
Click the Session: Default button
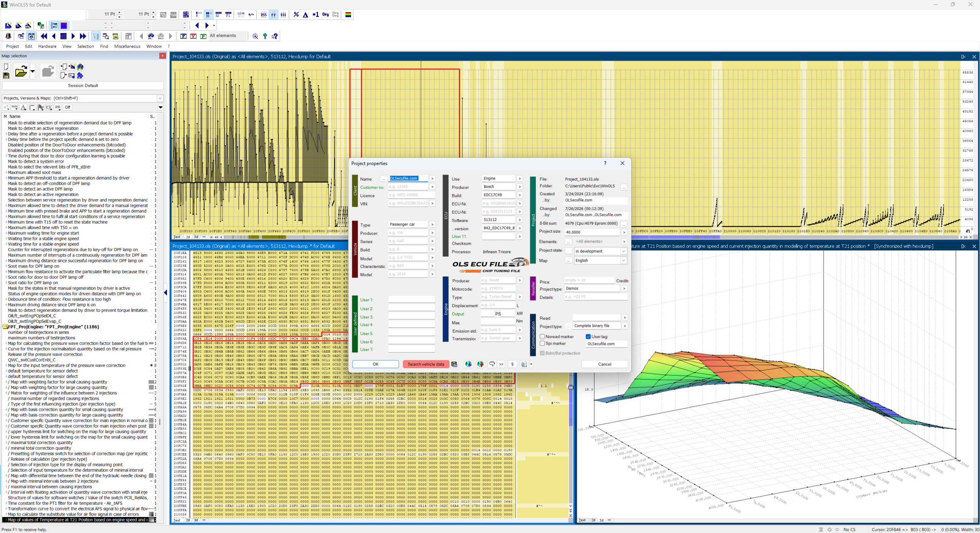pyautogui.click(x=83, y=86)
